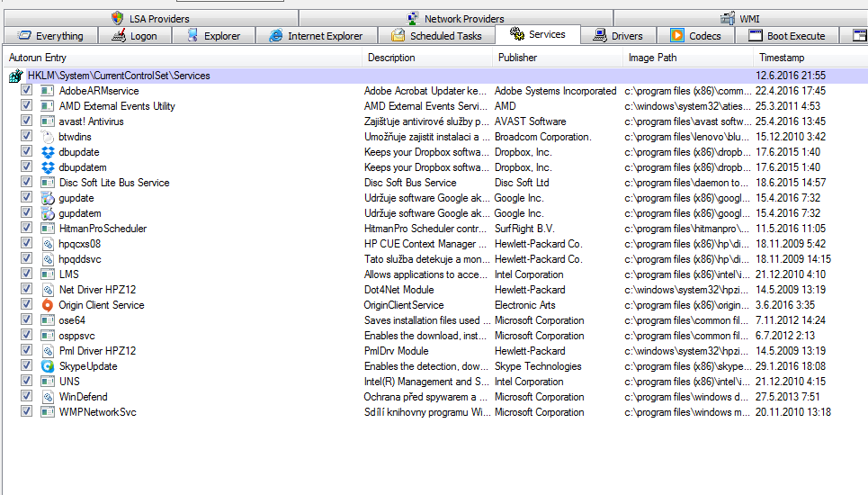Uncheck the Origin Client Service checkbox
Viewport: 868px width, 495px height.
pyautogui.click(x=26, y=304)
